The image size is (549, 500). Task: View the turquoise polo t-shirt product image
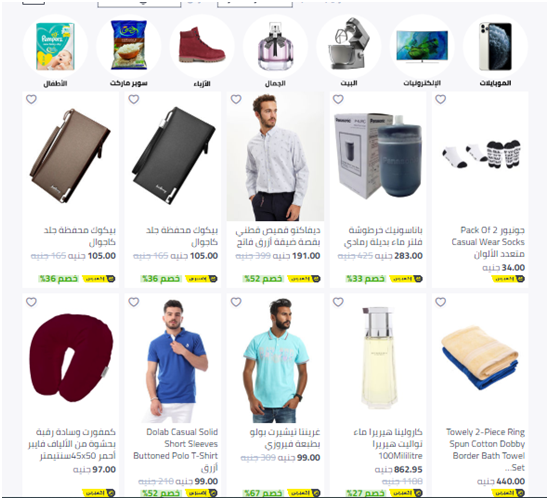[275, 360]
